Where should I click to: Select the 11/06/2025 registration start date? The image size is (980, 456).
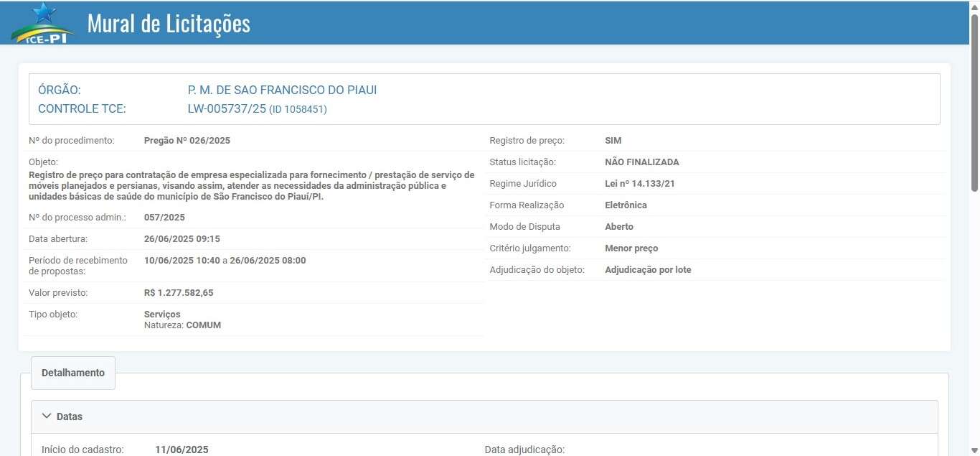tap(182, 450)
